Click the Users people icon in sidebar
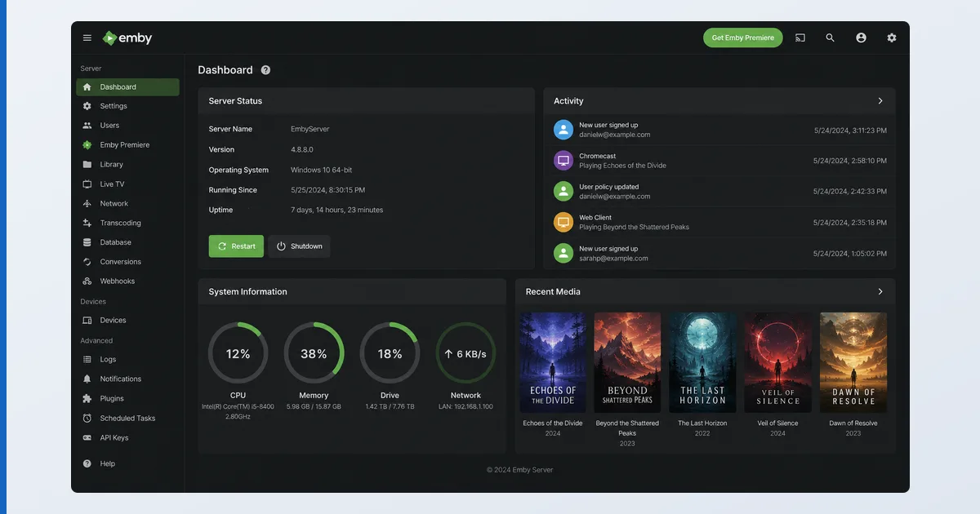The image size is (980, 514). [x=87, y=126]
